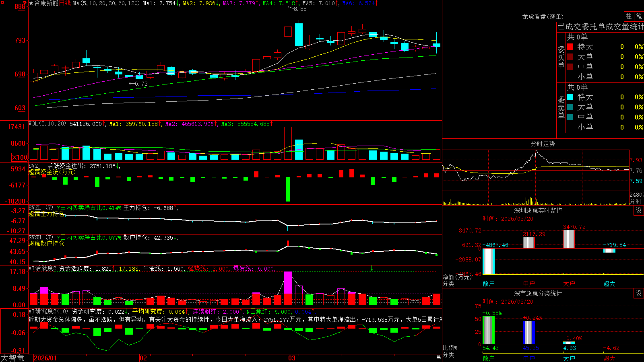Click the 日线 period label
Image resolution: width=644 pixels, height=362 pixels.
(65, 3)
